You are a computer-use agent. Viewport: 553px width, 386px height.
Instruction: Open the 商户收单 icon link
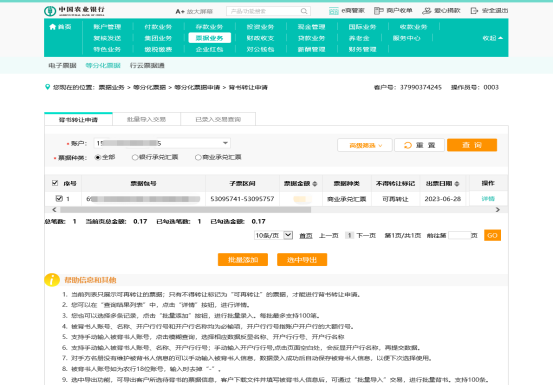tap(378, 11)
